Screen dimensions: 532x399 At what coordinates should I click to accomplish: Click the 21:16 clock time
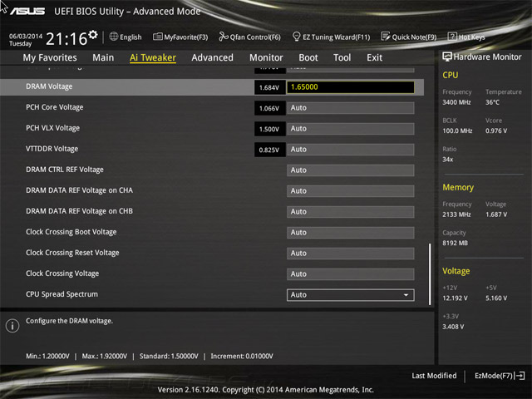coord(66,39)
